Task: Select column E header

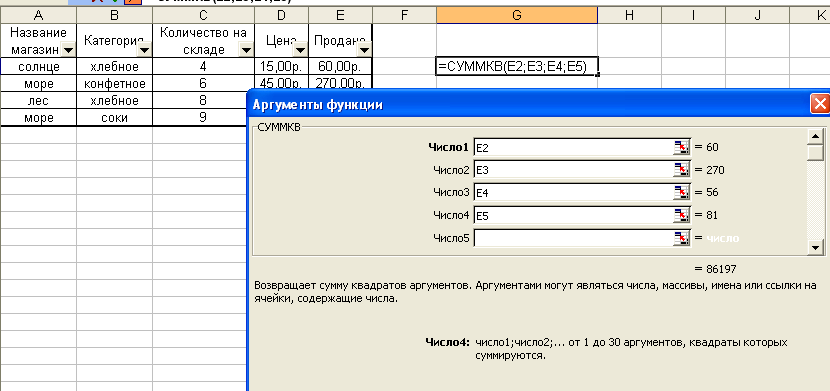Action: tap(340, 15)
